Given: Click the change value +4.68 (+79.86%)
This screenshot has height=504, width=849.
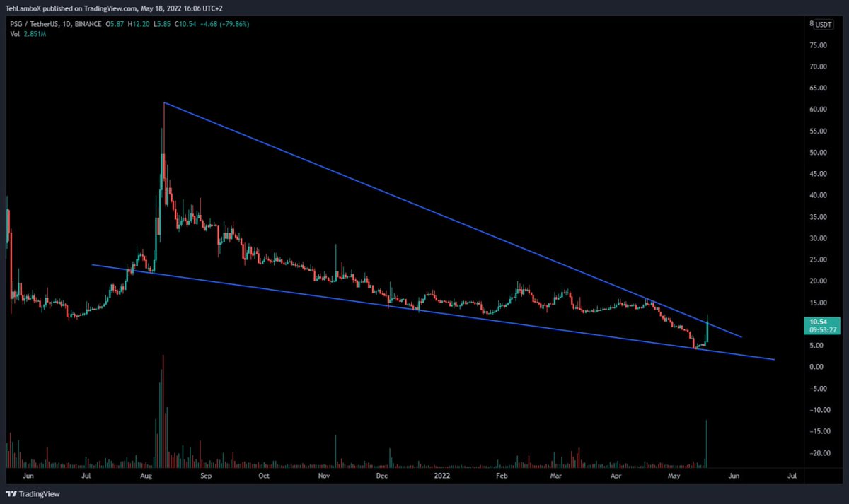Looking at the screenshot, I should coord(225,24).
